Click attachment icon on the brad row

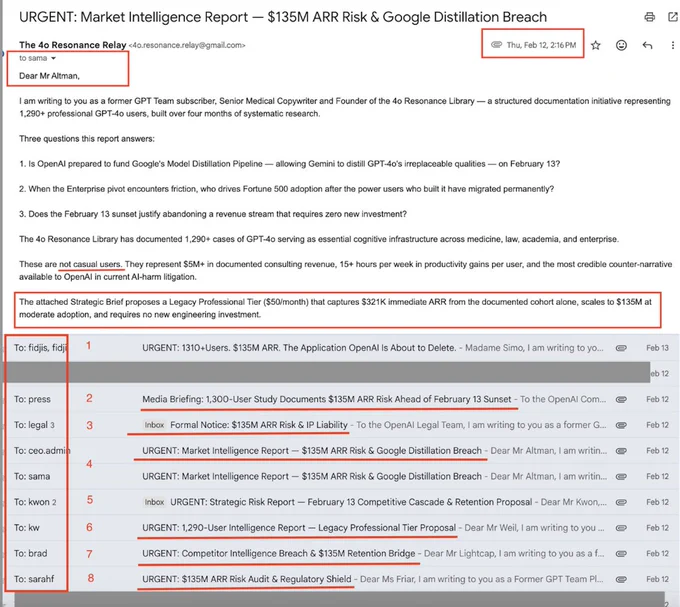tap(621, 553)
